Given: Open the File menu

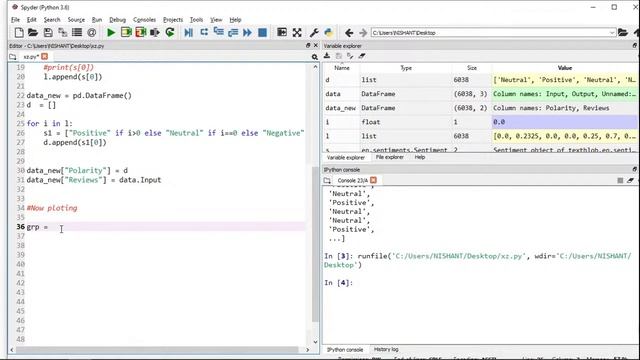Looking at the screenshot, I should (x=16, y=20).
